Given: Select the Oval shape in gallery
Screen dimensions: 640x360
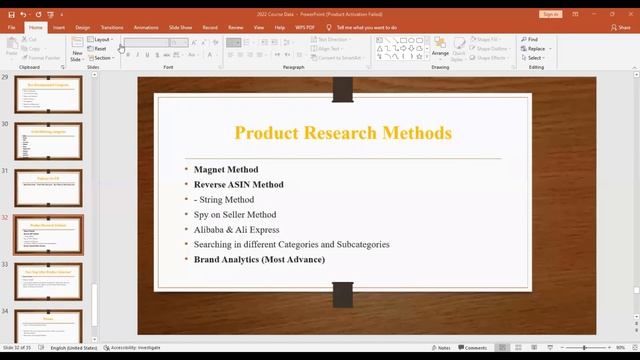Looking at the screenshot, I should [x=411, y=40].
